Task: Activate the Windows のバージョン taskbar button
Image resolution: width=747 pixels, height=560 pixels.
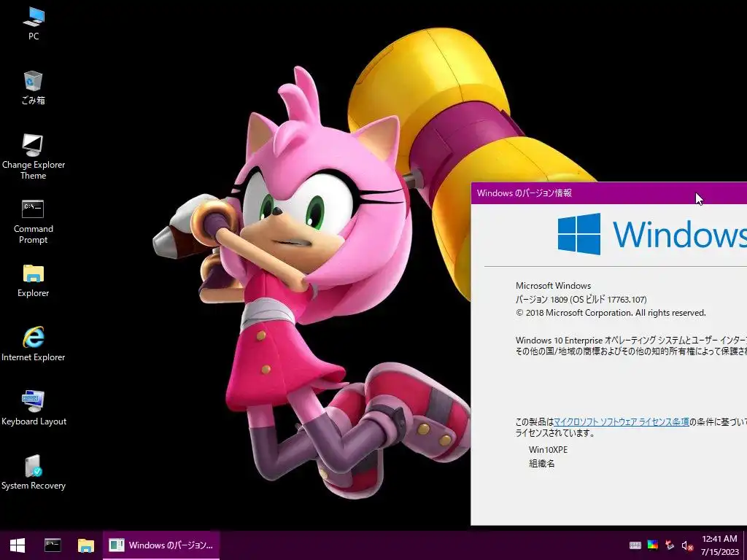Action: 161,545
